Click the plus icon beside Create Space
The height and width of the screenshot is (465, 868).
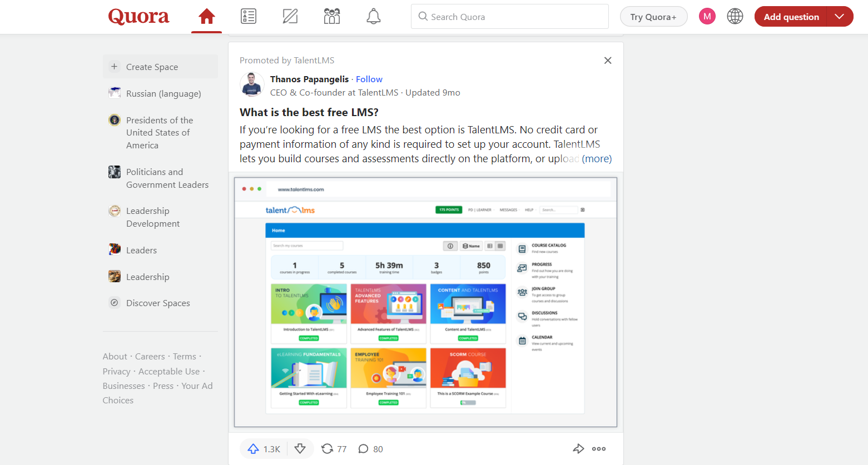(x=115, y=67)
